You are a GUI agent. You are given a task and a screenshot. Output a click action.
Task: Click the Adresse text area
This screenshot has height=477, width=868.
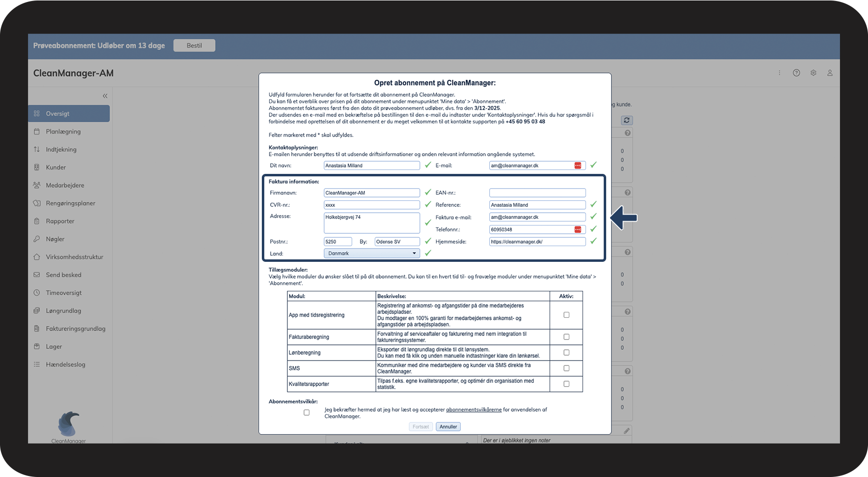point(372,223)
